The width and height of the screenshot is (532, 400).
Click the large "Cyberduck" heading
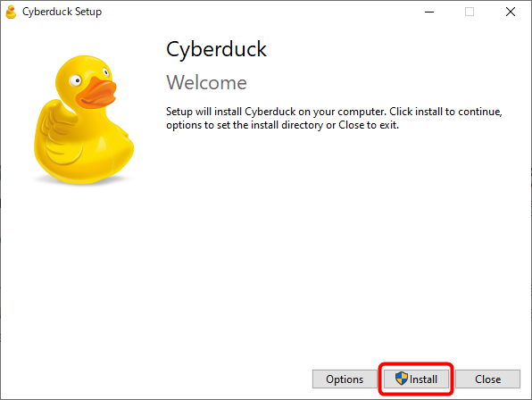(x=216, y=50)
